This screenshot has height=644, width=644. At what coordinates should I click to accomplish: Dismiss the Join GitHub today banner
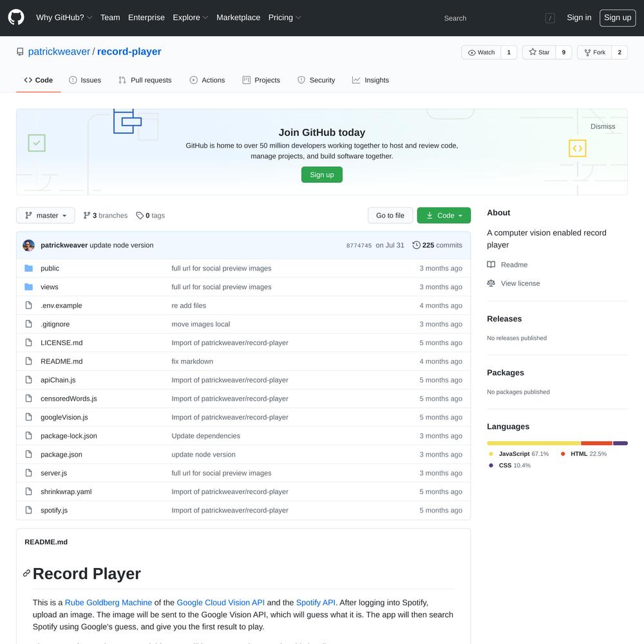coord(603,126)
